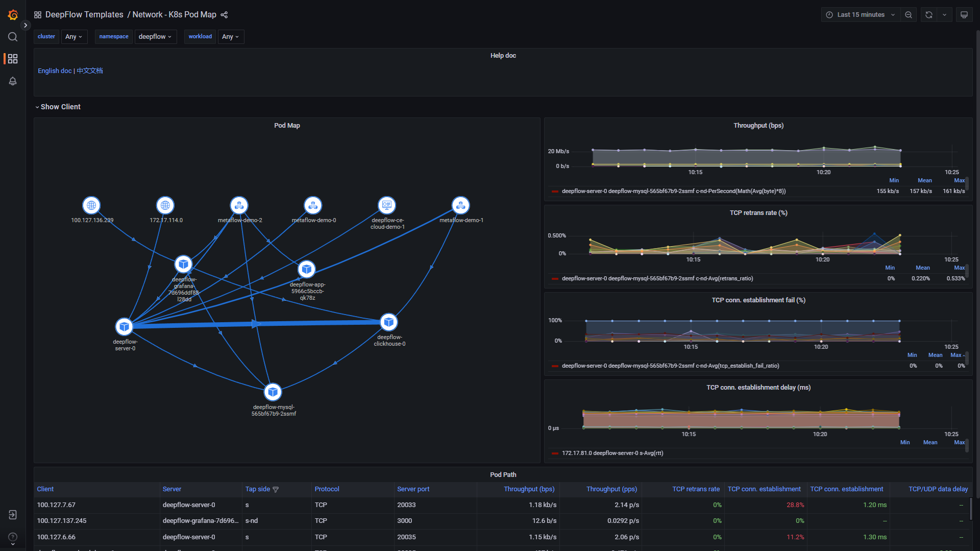Enable kiosk mode with the TV icon
This screenshot has width=980, height=551.
click(x=964, y=14)
